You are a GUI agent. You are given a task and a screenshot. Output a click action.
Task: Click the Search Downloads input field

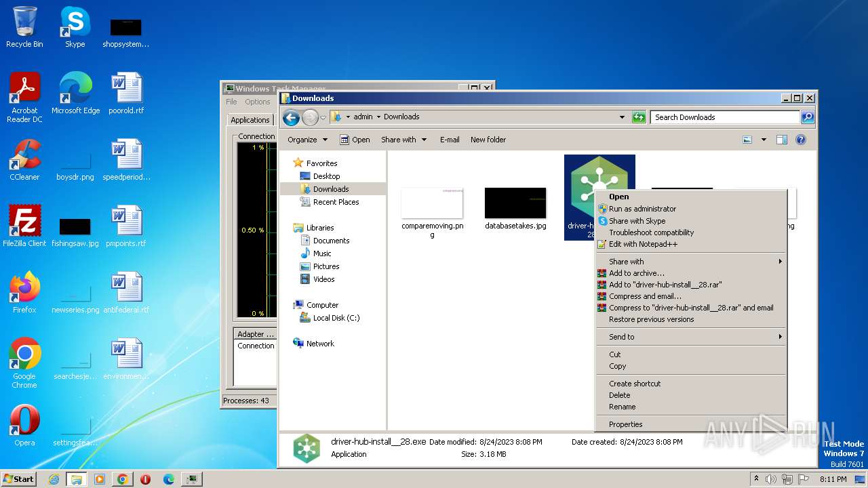pyautogui.click(x=725, y=117)
